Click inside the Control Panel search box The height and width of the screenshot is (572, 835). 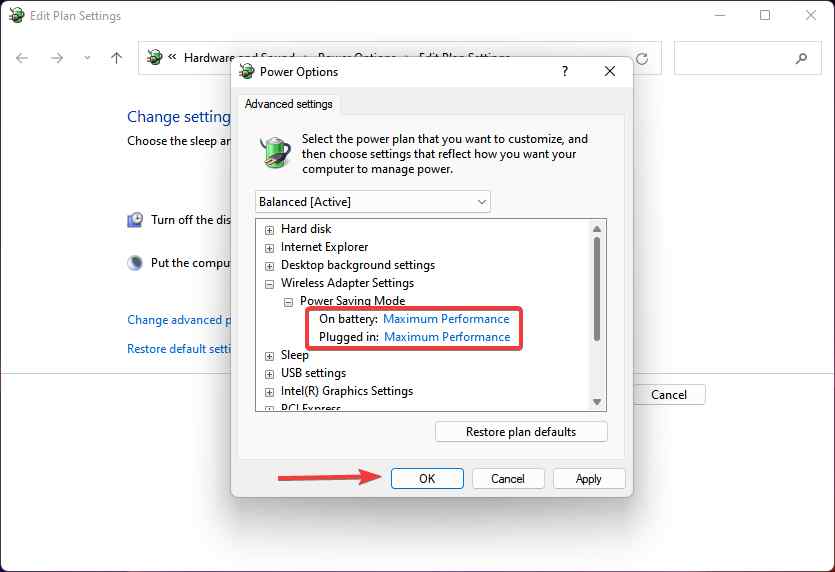[x=748, y=58]
